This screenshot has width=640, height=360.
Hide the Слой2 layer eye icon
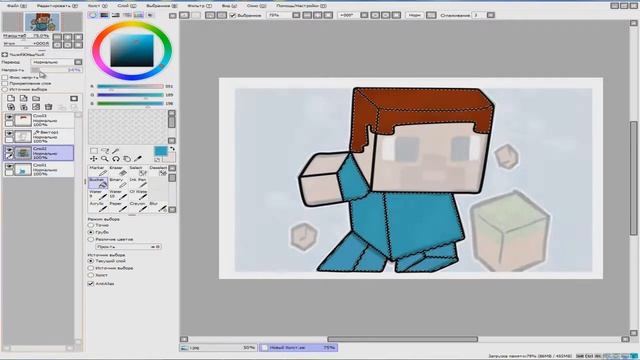pyautogui.click(x=9, y=150)
